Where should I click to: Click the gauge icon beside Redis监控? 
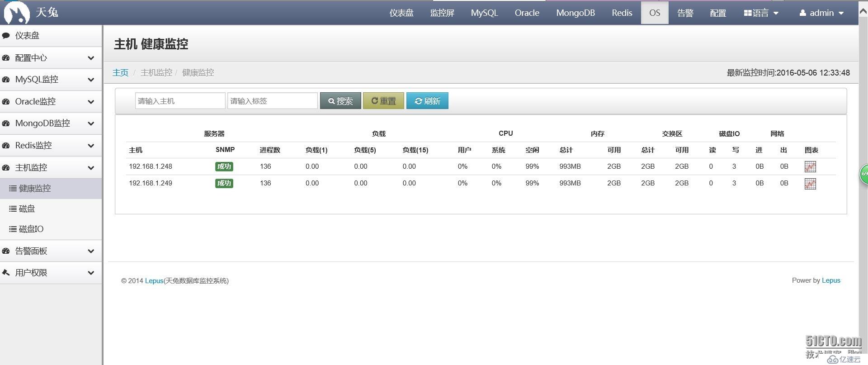6,146
